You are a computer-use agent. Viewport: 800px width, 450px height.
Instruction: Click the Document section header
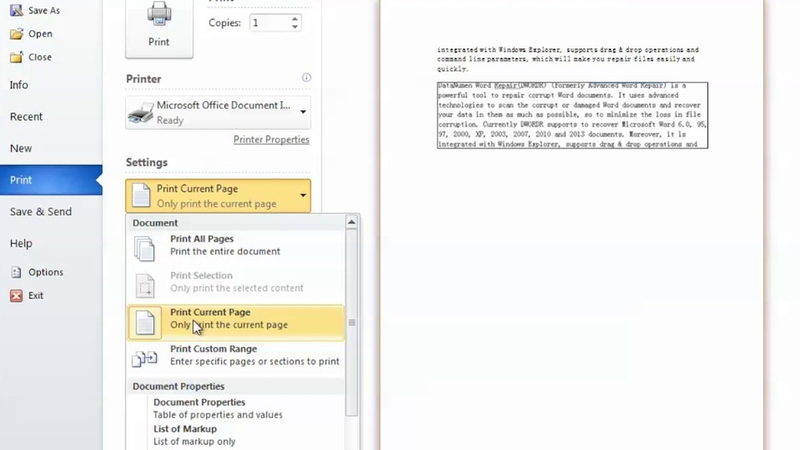[236, 223]
